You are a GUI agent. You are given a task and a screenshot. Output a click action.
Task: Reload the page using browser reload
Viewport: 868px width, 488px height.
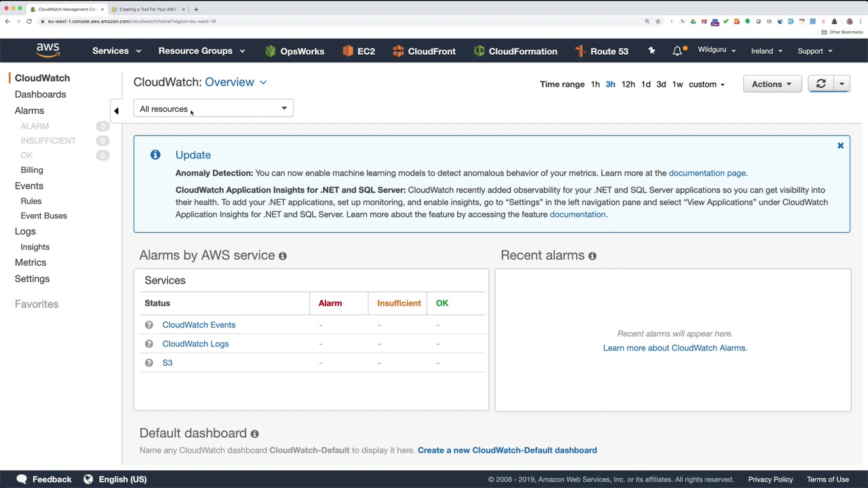[x=29, y=21]
